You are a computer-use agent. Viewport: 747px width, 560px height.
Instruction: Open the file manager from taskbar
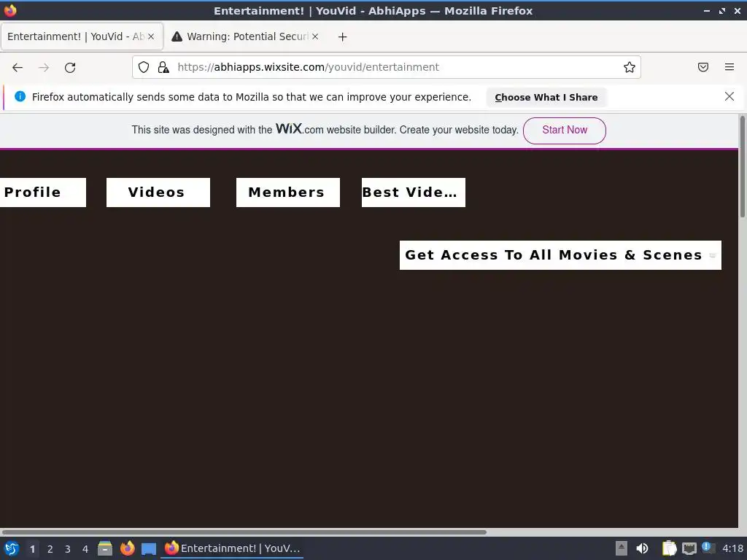coord(105,548)
